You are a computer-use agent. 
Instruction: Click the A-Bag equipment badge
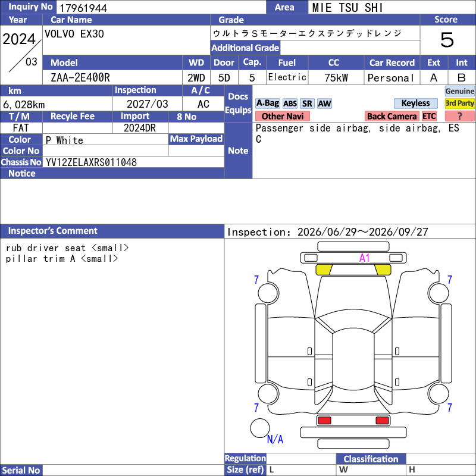[x=267, y=104]
